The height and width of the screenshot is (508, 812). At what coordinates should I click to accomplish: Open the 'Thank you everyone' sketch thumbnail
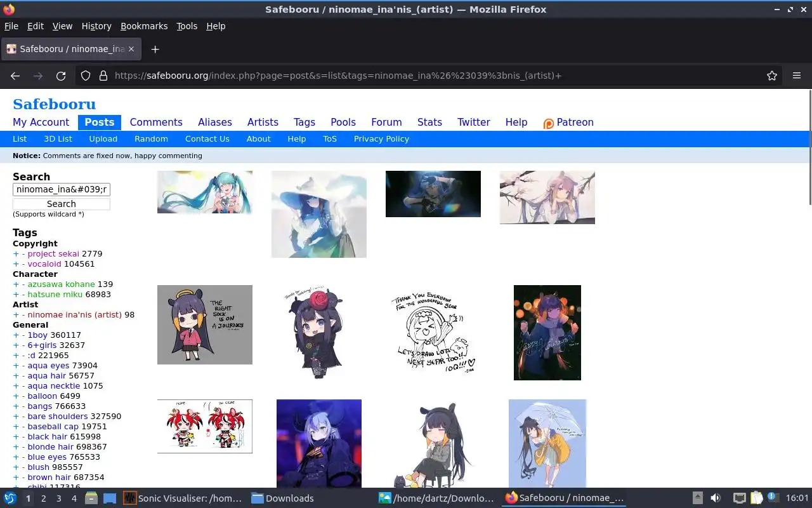433,333
